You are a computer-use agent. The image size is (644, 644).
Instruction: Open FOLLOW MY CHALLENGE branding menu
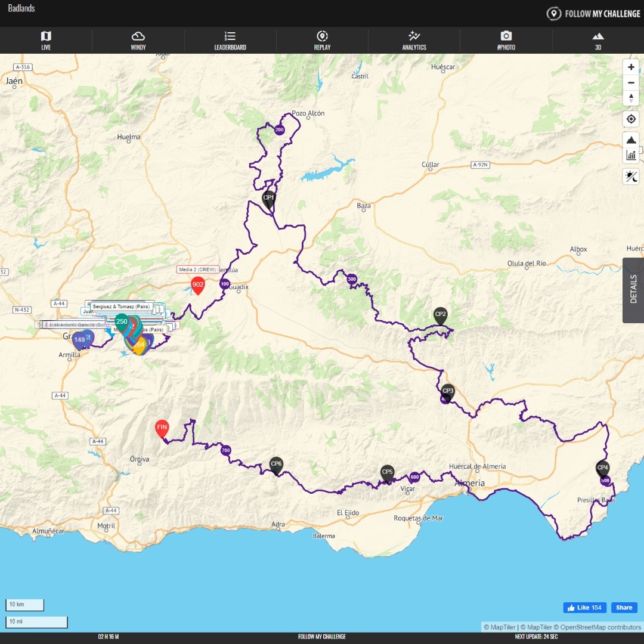pos(594,13)
